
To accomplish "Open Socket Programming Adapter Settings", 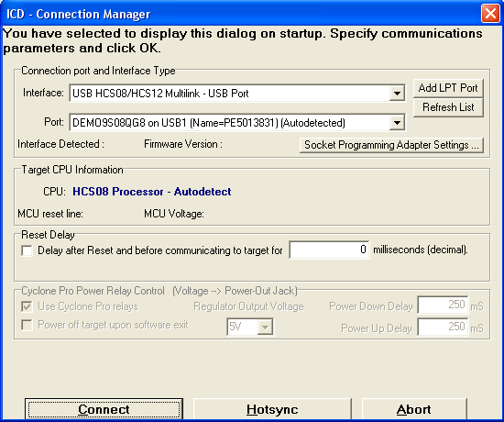I will 391,145.
